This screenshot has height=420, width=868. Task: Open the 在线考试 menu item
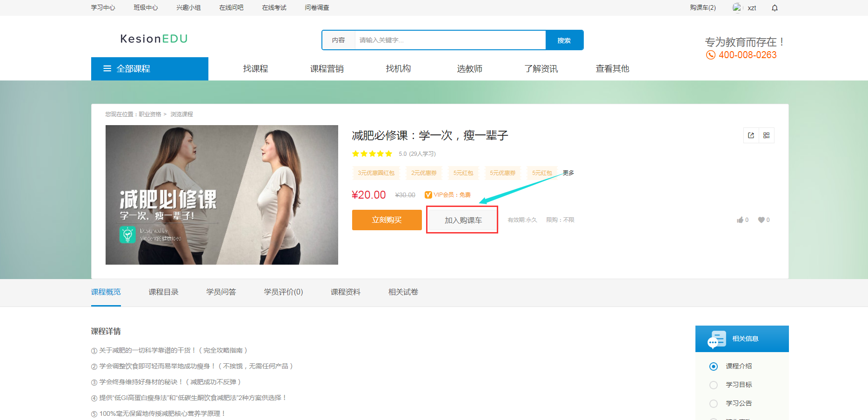click(x=274, y=7)
